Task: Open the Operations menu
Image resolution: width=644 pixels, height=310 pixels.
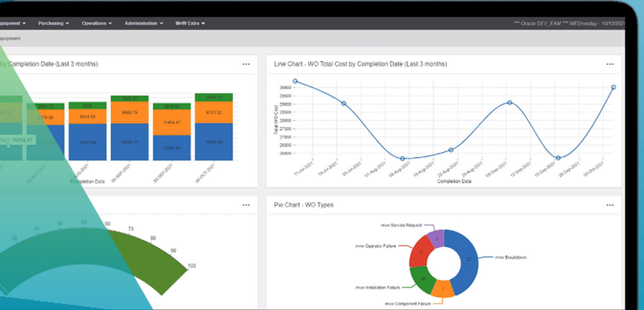Action: tap(97, 23)
